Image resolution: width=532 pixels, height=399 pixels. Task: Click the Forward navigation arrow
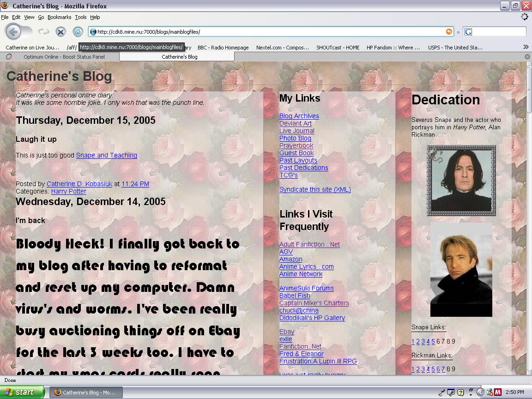click(43, 32)
